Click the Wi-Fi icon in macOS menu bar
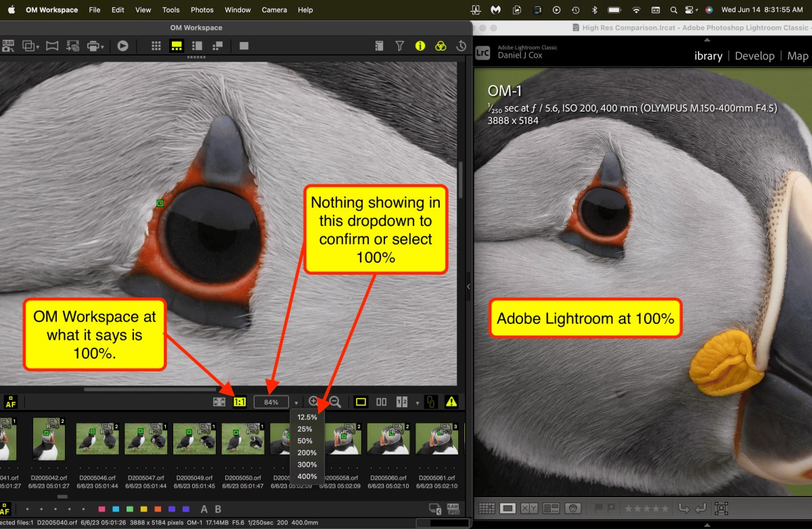Screen dimensions: 812x529 coord(636,10)
